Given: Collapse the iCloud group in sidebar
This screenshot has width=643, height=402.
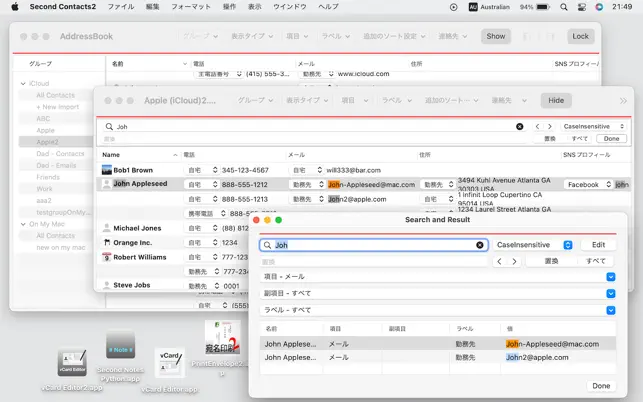Looking at the screenshot, I should (x=23, y=83).
